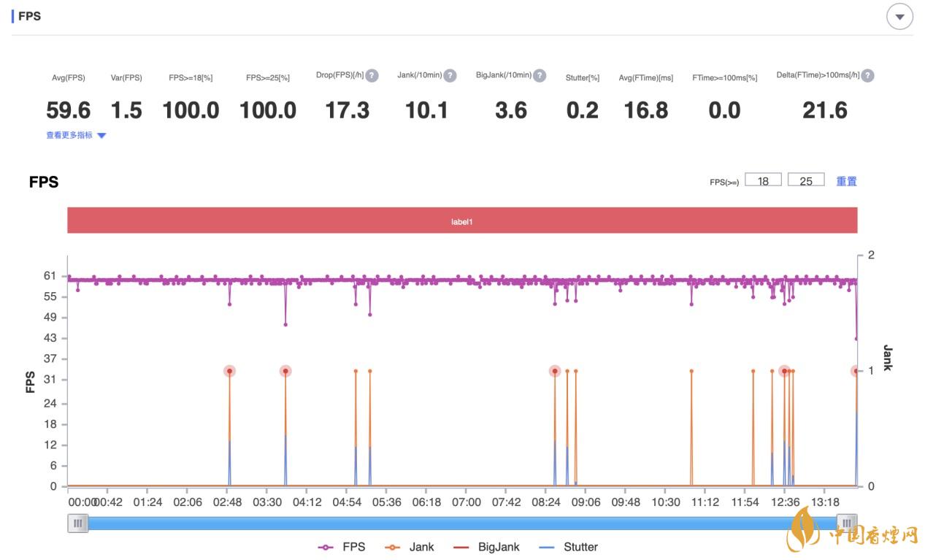Click BigJank marker near 08:30
925x560 pixels.
[x=555, y=371]
